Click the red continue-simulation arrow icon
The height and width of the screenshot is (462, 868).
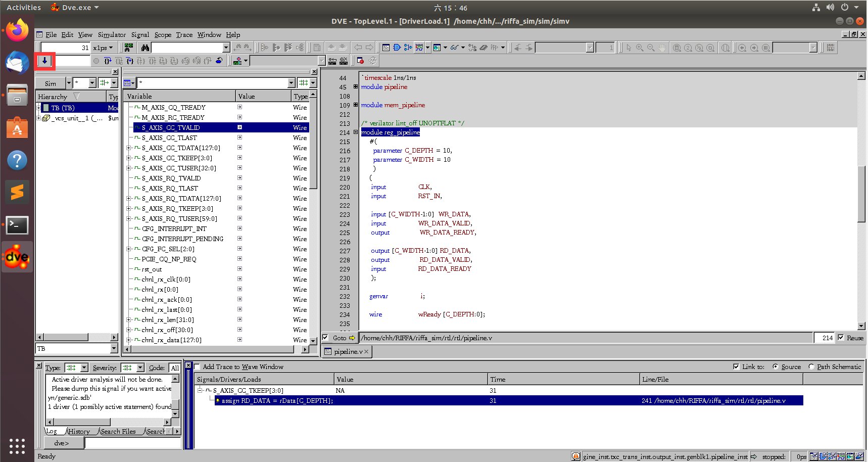point(45,61)
